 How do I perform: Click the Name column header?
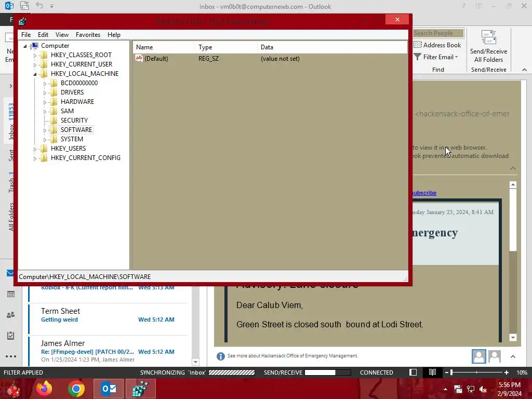tap(163, 47)
